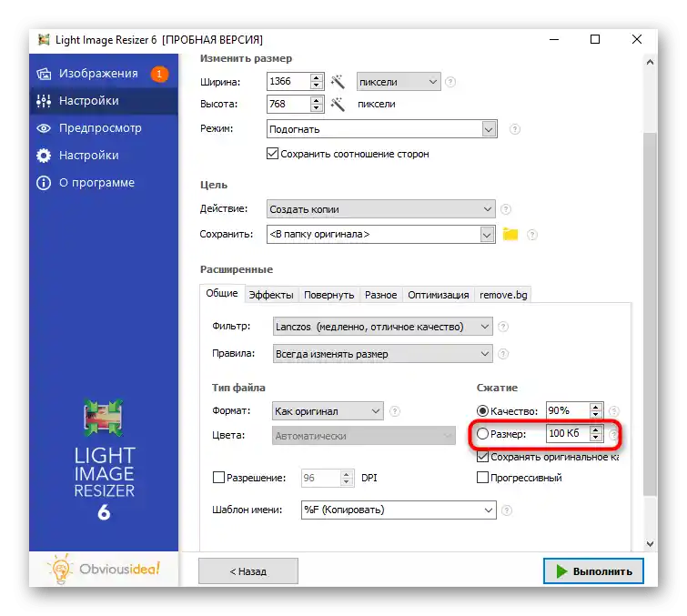Open the Режим Подогнать dropdown

(x=381, y=129)
